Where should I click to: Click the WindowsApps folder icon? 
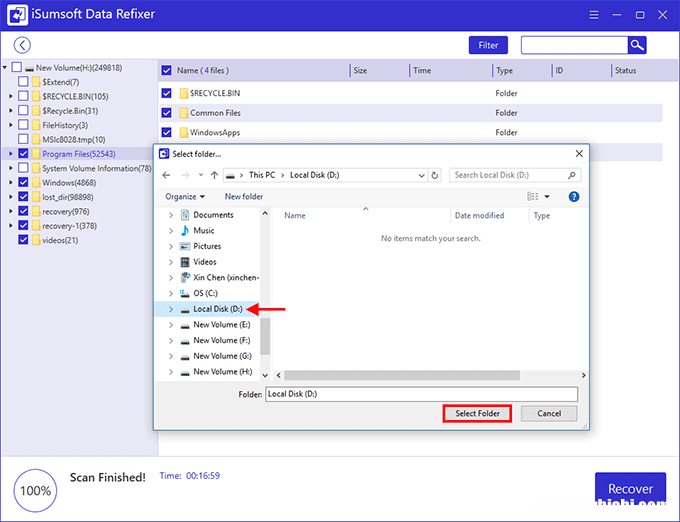tap(183, 133)
